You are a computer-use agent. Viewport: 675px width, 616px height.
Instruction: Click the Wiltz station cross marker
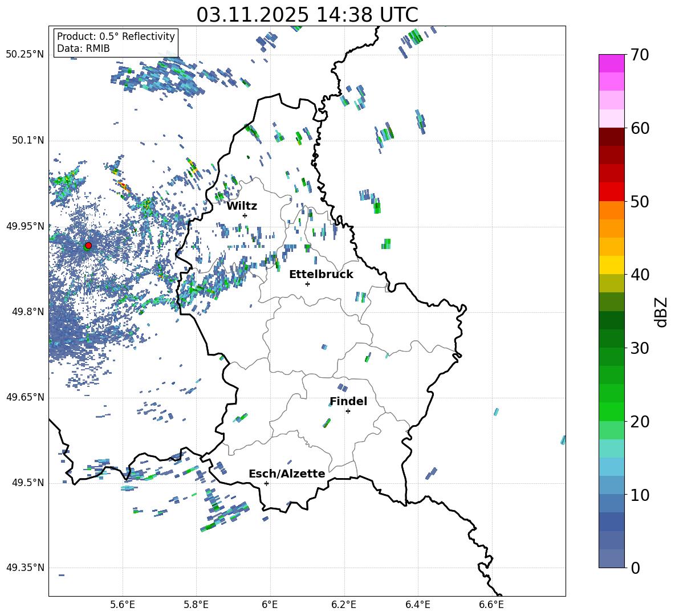click(245, 215)
